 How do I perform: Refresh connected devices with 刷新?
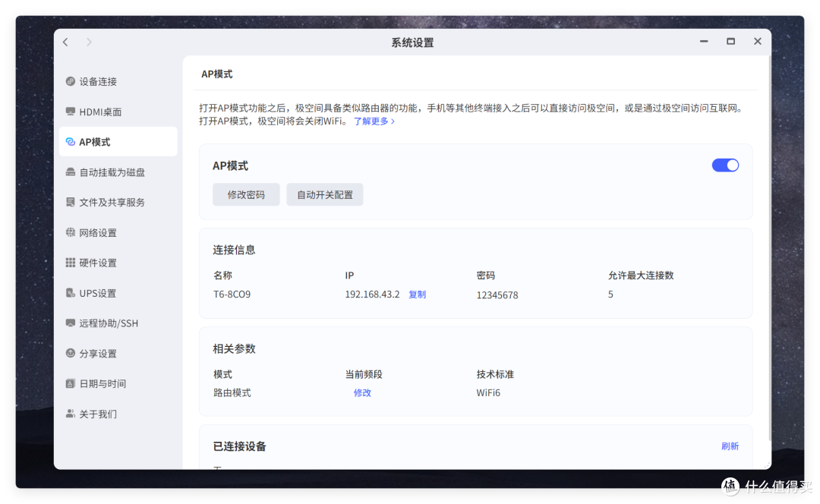tap(730, 446)
